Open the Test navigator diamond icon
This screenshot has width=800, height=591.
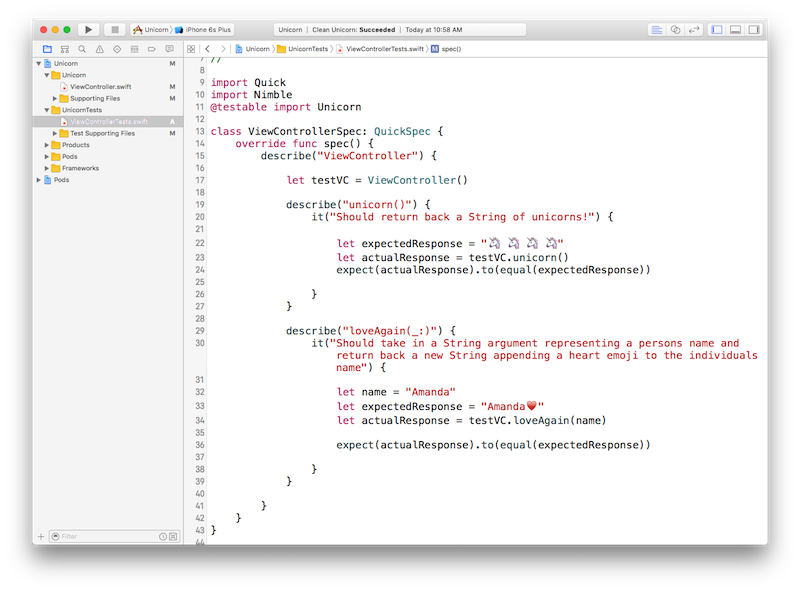point(117,49)
